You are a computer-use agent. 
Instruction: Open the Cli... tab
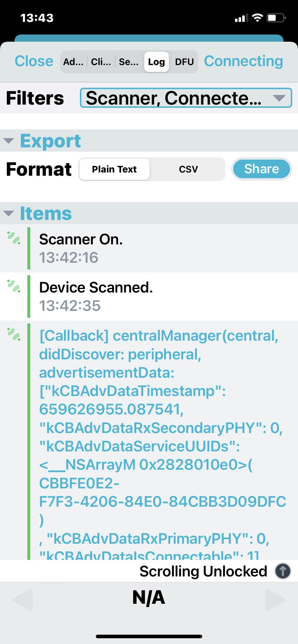[x=101, y=62]
